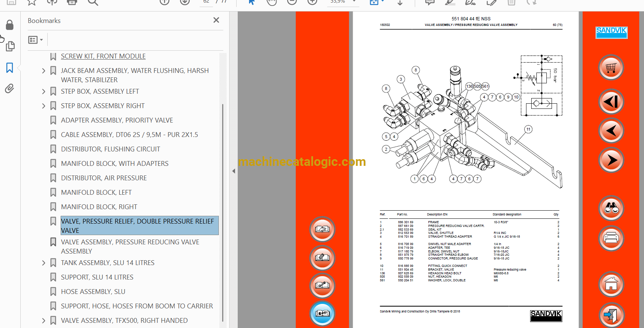This screenshot has height=328, width=644.
Task: Click the exit door button
Action: [611, 315]
